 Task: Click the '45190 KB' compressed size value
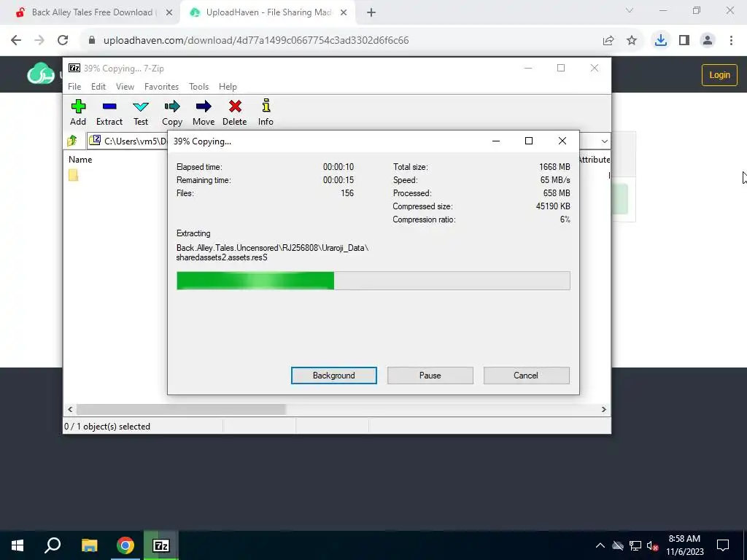pyautogui.click(x=553, y=206)
